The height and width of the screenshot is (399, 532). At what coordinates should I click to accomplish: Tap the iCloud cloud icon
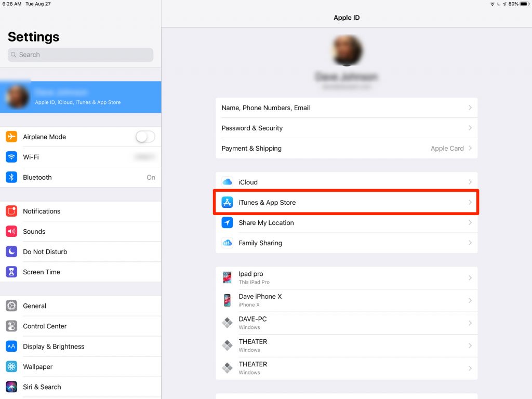227,182
